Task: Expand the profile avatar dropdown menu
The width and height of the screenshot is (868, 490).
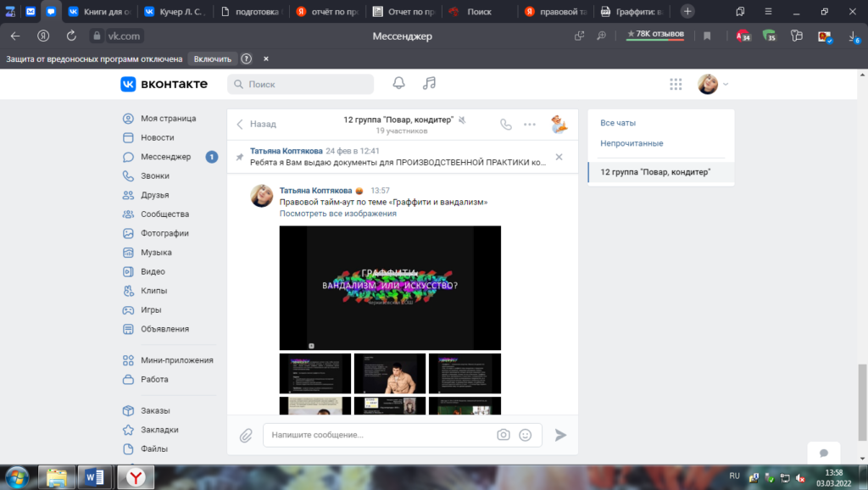Action: tap(713, 84)
